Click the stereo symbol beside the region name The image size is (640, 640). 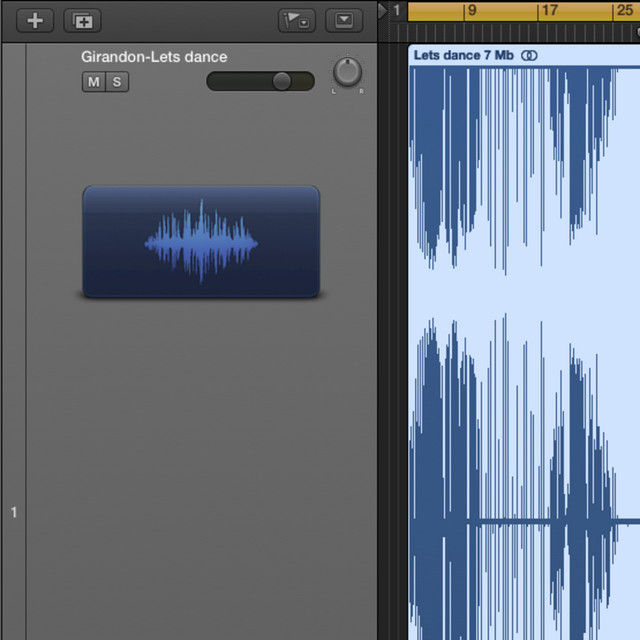pyautogui.click(x=530, y=55)
